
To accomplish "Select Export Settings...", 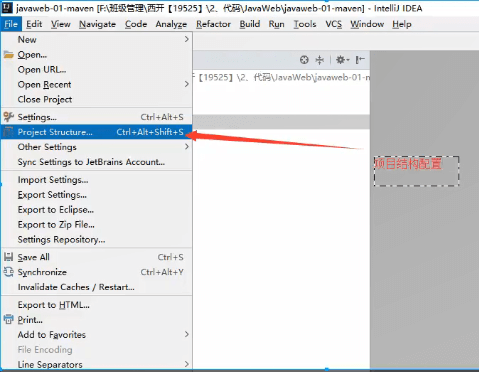I will pos(97,195).
